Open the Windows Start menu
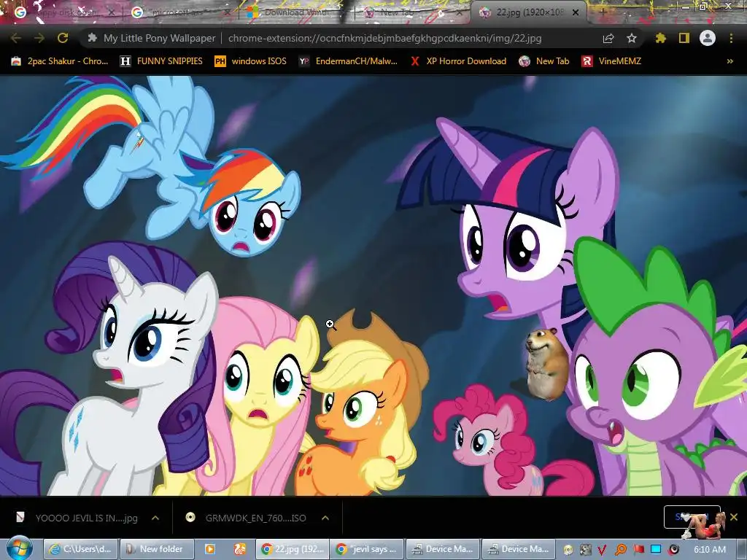This screenshot has width=747, height=560. pyautogui.click(x=19, y=548)
